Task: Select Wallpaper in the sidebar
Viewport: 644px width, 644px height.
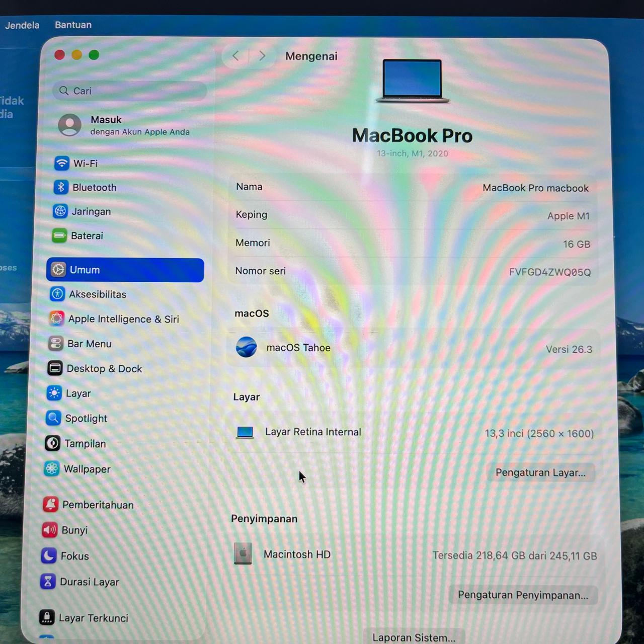Action: tap(77, 469)
